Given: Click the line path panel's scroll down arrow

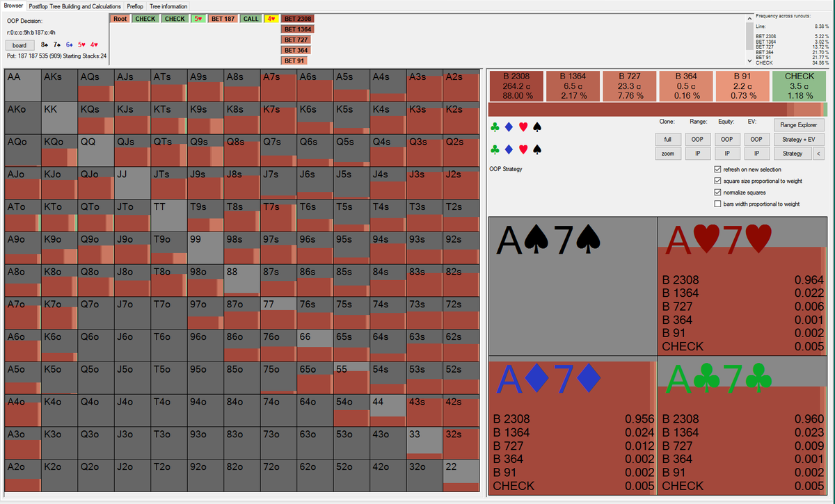Looking at the screenshot, I should (x=749, y=61).
